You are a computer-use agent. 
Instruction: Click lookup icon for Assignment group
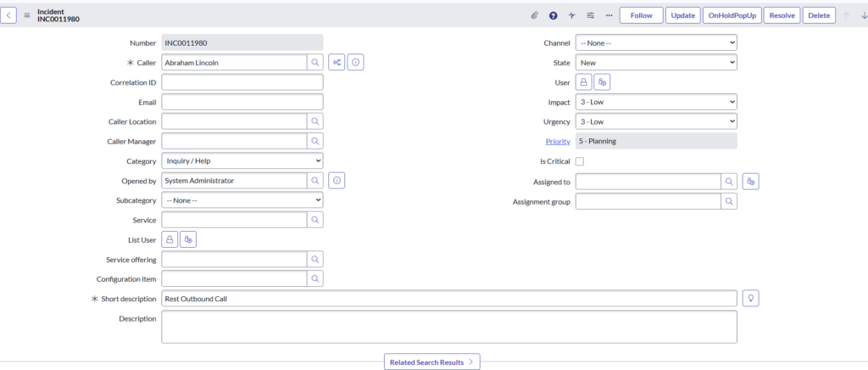pos(729,201)
